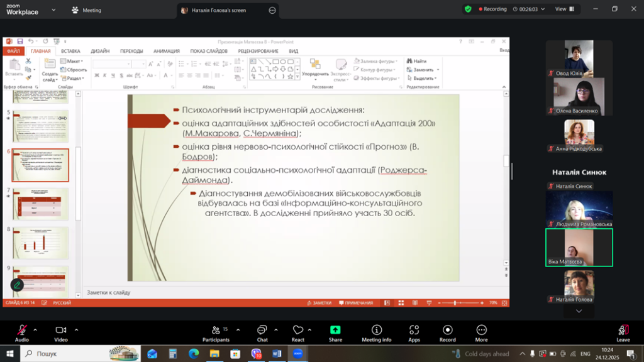Open the АНИМАЦИЯ ribbon tab
Screen dimensions: 644x362
(166, 51)
